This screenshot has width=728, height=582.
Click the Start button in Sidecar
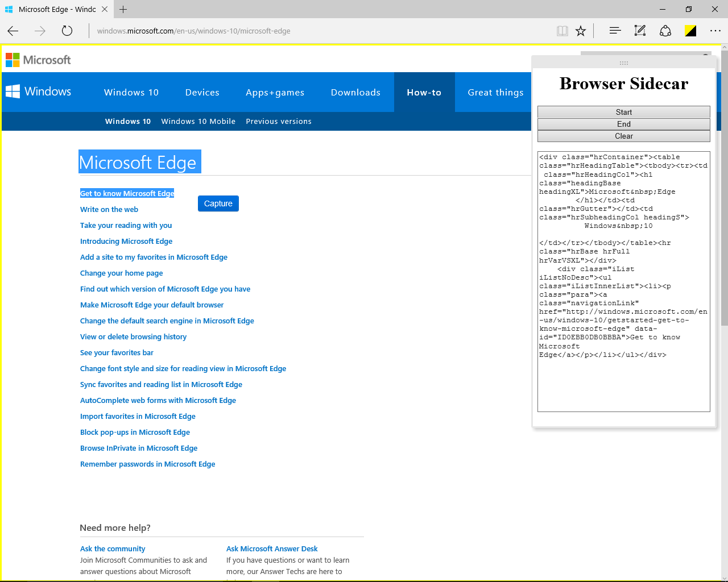coord(624,112)
